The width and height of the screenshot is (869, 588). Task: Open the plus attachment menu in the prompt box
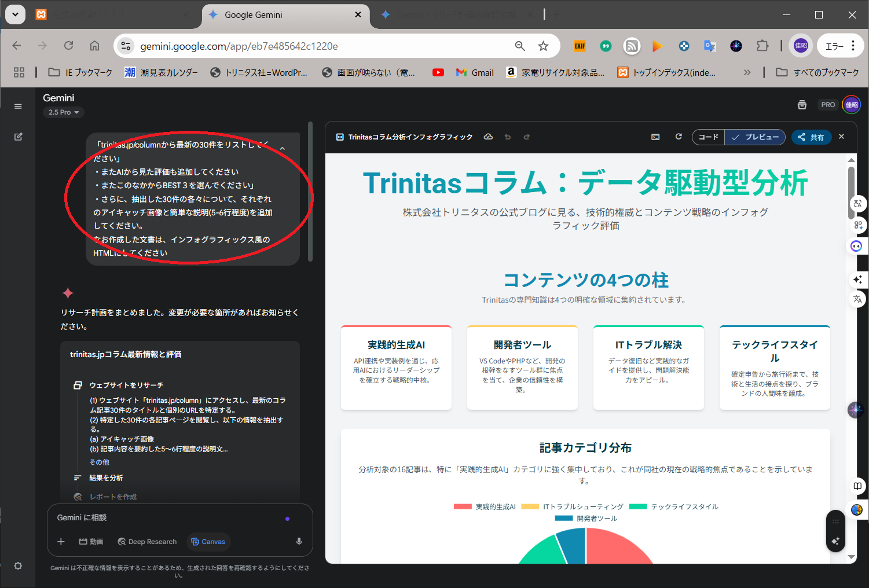[x=61, y=542]
